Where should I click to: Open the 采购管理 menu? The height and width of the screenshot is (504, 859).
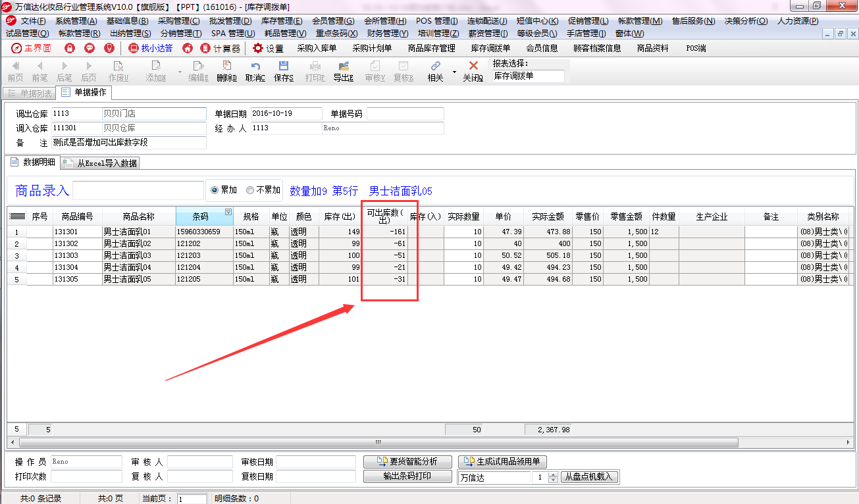click(x=178, y=21)
